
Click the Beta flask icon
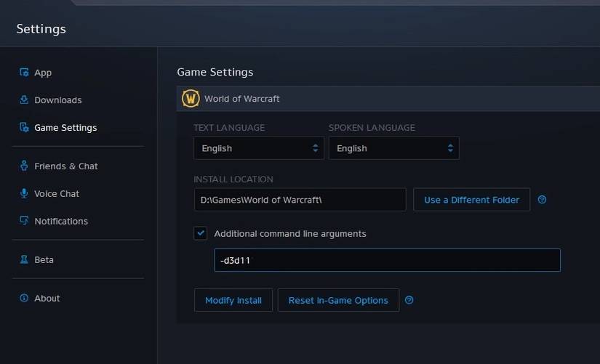pyautogui.click(x=24, y=259)
